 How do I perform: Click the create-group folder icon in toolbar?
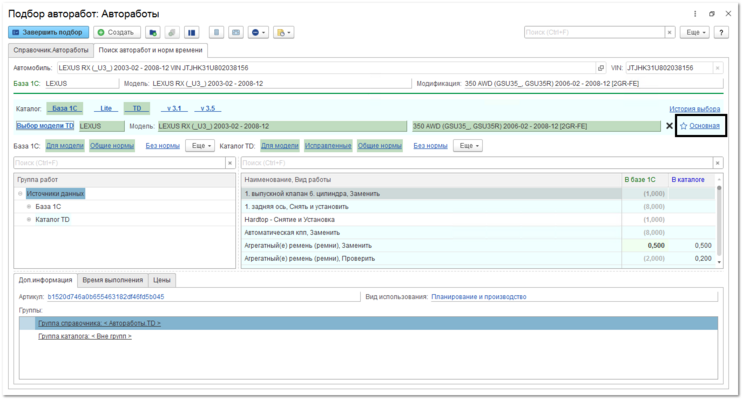click(153, 32)
